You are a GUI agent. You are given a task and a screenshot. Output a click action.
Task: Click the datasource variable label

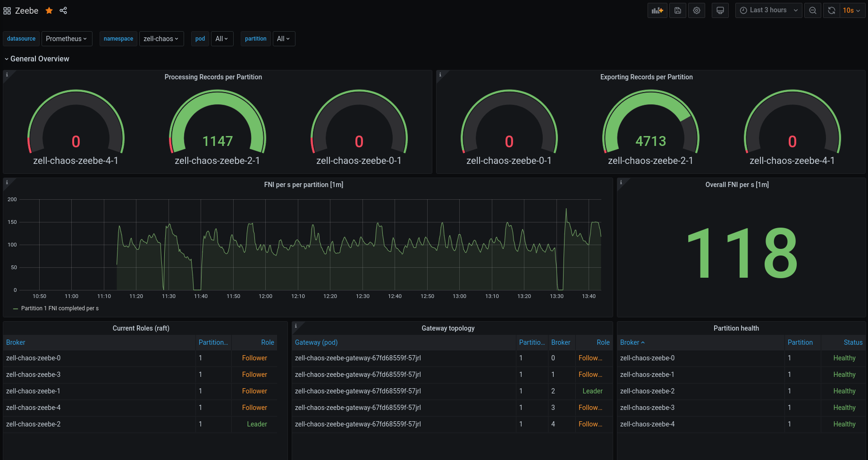(x=21, y=39)
